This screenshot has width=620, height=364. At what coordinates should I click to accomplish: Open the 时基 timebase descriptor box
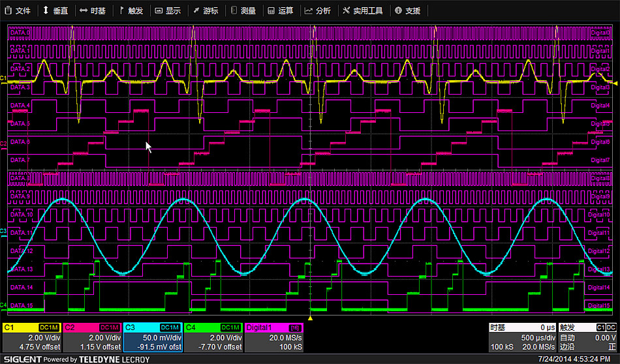pos(522,337)
